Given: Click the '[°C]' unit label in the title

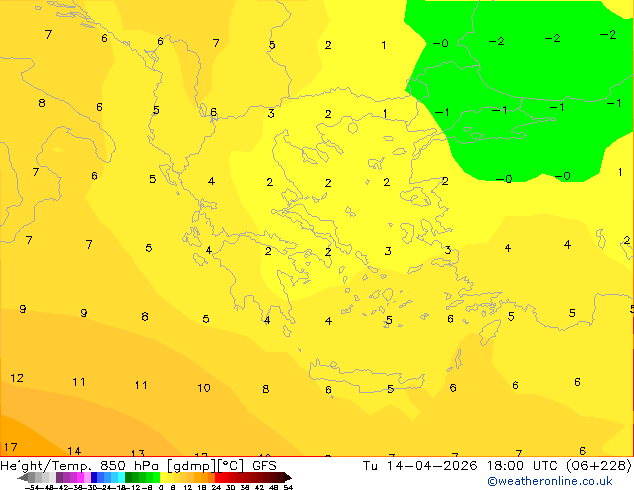Looking at the screenshot, I should (231, 466).
